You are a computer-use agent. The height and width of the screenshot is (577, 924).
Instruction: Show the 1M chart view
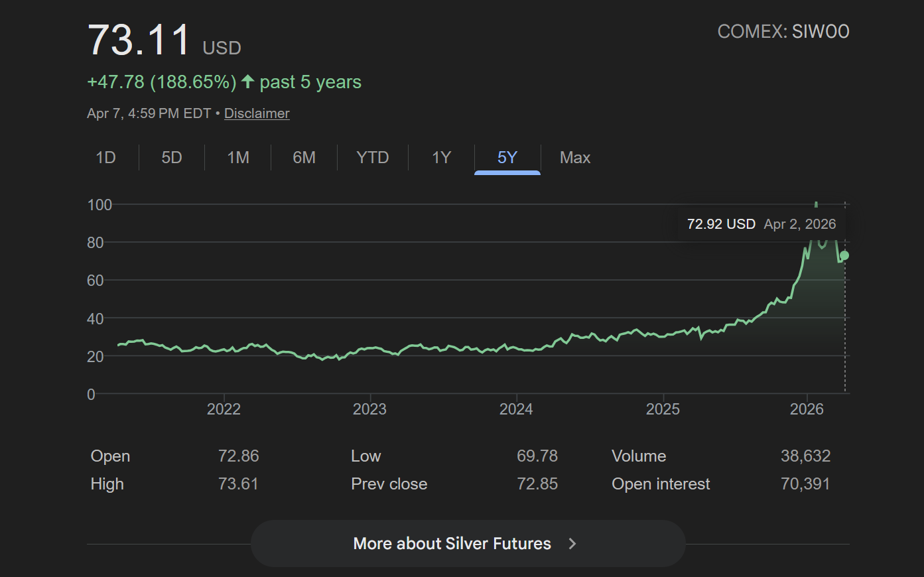click(238, 158)
